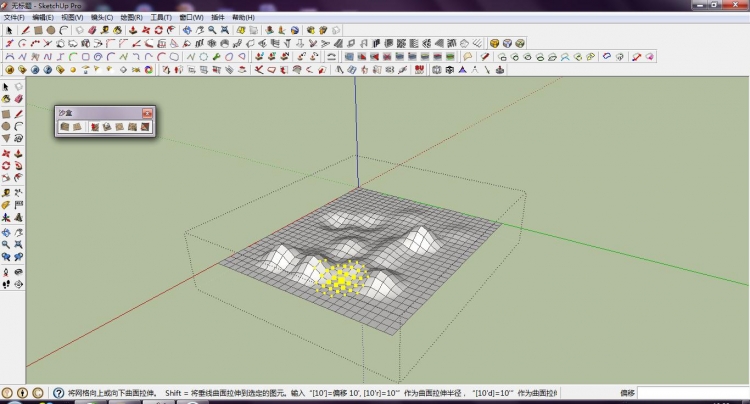Select Orbit tool in the left palette
Screen dimensions: 750x404
click(x=6, y=232)
